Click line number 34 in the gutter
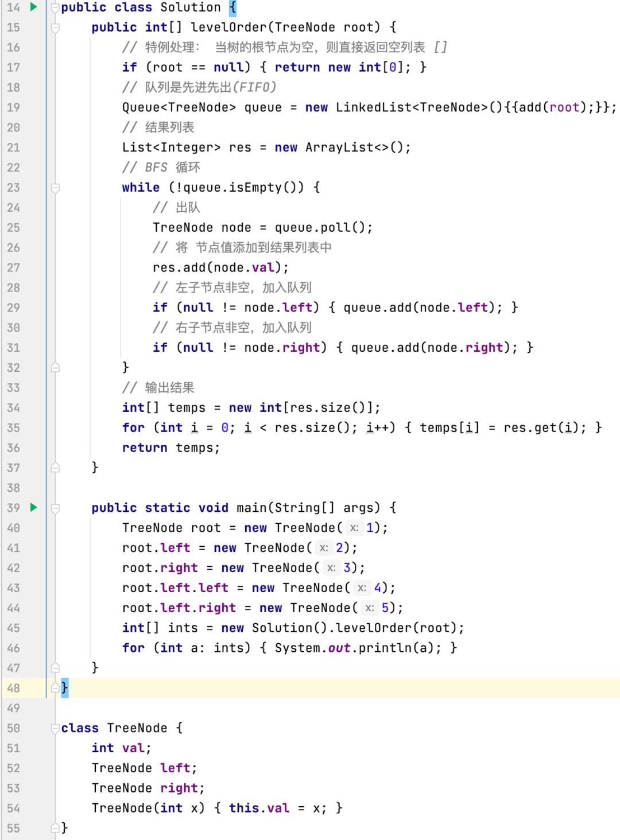This screenshot has width=620, height=840. 13,408
